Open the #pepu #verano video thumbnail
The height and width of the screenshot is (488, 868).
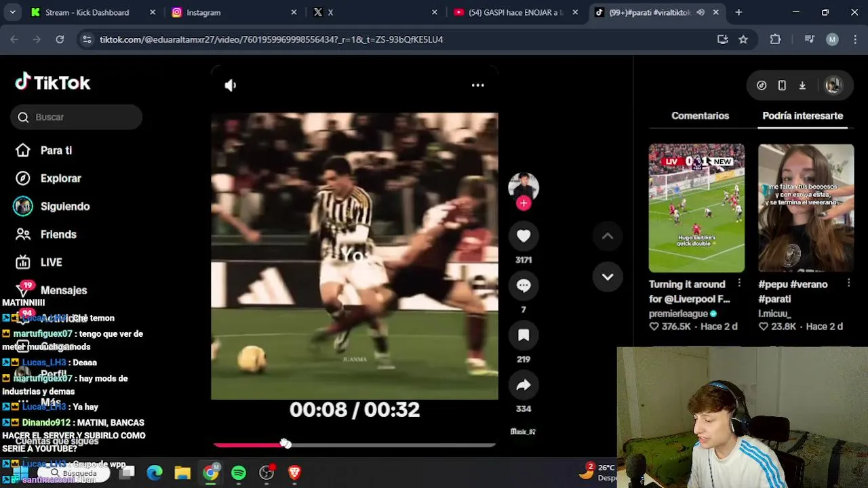806,207
